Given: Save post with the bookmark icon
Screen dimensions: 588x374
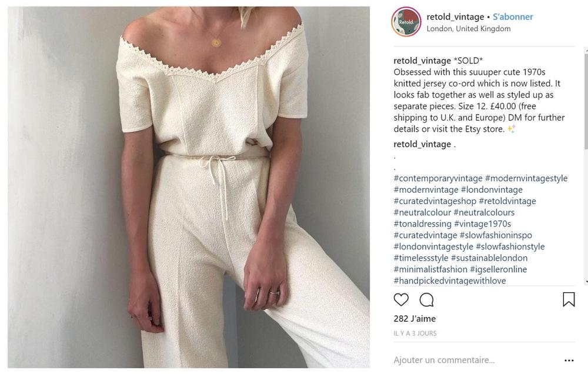Looking at the screenshot, I should 569,299.
